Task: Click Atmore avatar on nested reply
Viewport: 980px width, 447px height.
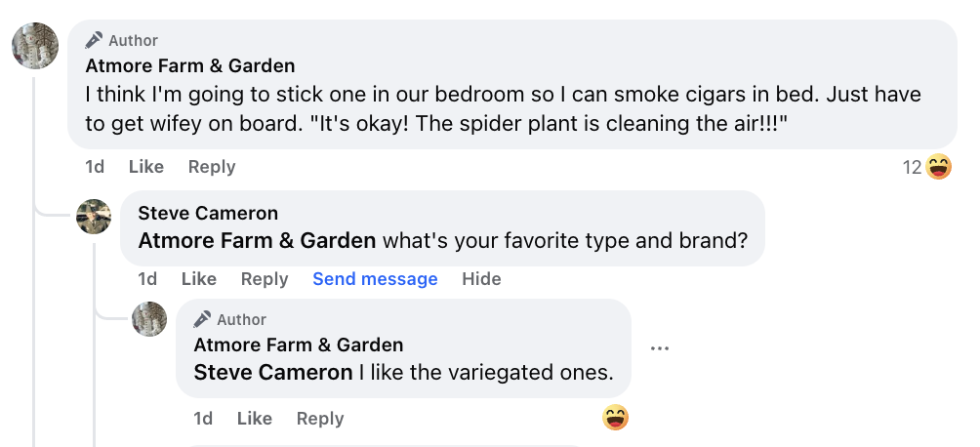Action: pyautogui.click(x=149, y=319)
